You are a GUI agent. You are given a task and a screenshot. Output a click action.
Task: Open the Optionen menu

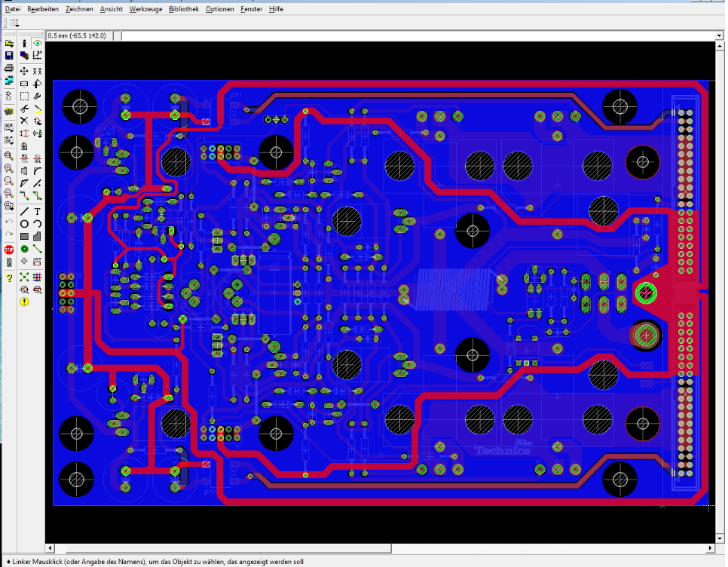tap(219, 9)
